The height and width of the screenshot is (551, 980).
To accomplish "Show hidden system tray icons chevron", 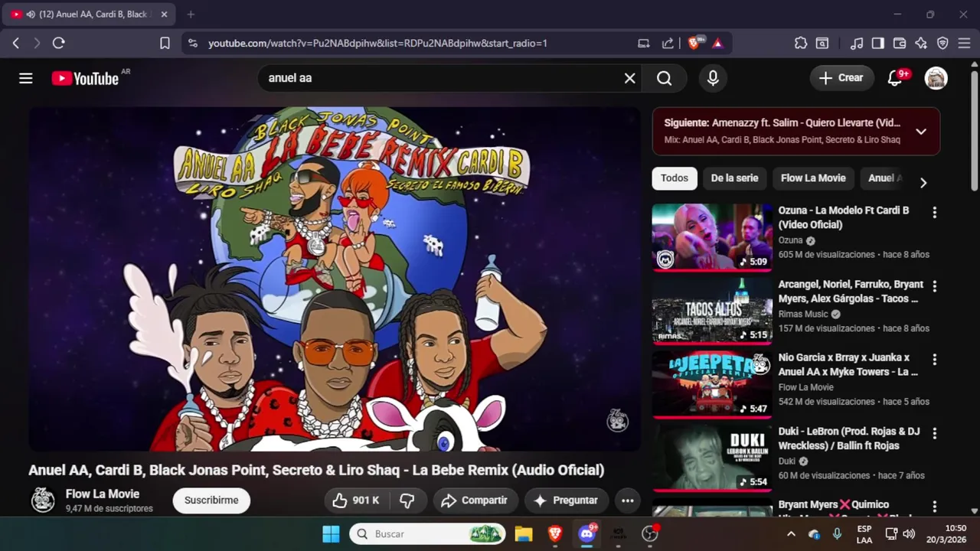I will coord(791,534).
